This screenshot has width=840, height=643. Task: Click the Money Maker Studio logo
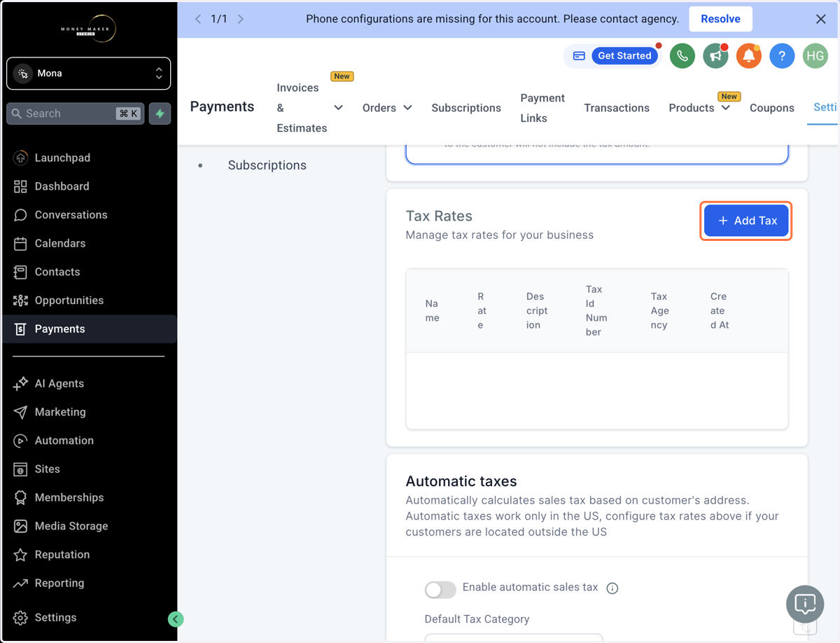pos(88,29)
